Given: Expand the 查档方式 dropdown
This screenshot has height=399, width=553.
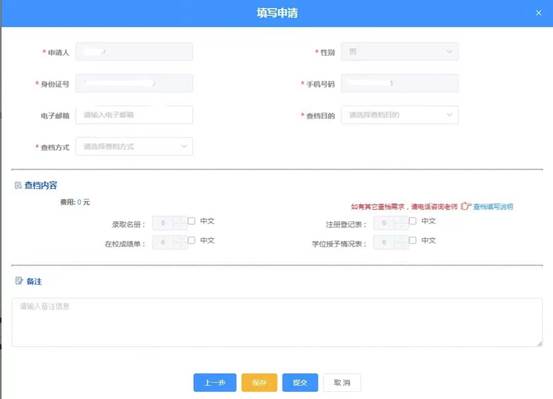Looking at the screenshot, I should [134, 146].
